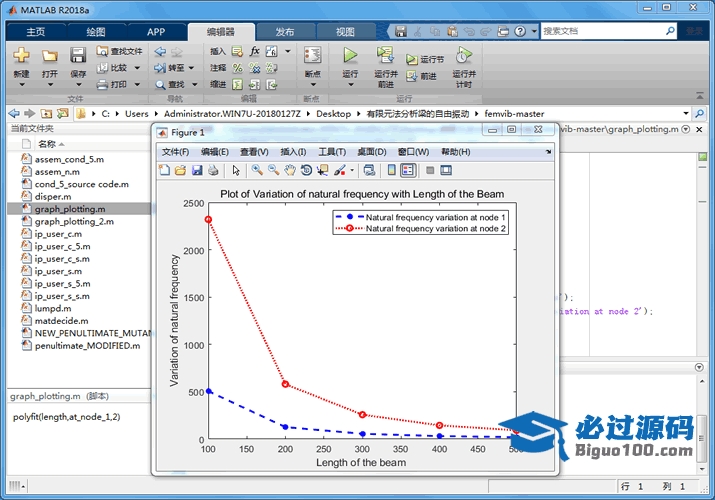The image size is (715, 500).
Task: Click the 比较 (Compare) button
Action: point(113,68)
